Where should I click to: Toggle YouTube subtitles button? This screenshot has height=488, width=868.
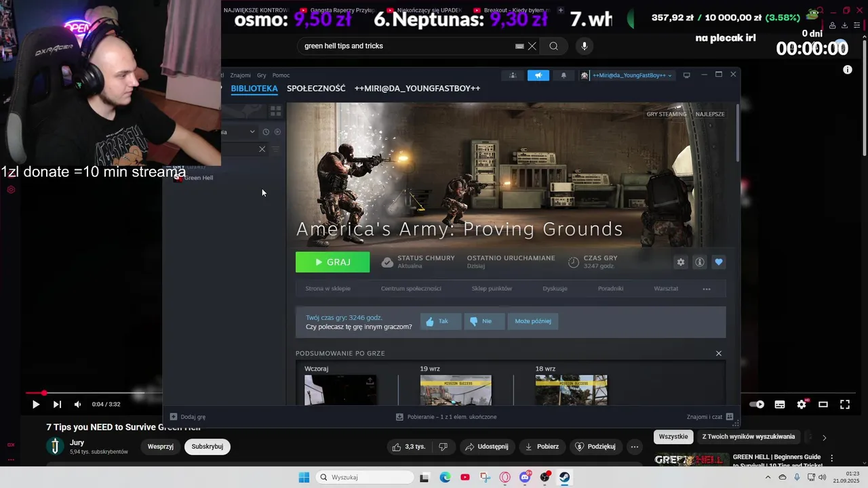coord(780,405)
